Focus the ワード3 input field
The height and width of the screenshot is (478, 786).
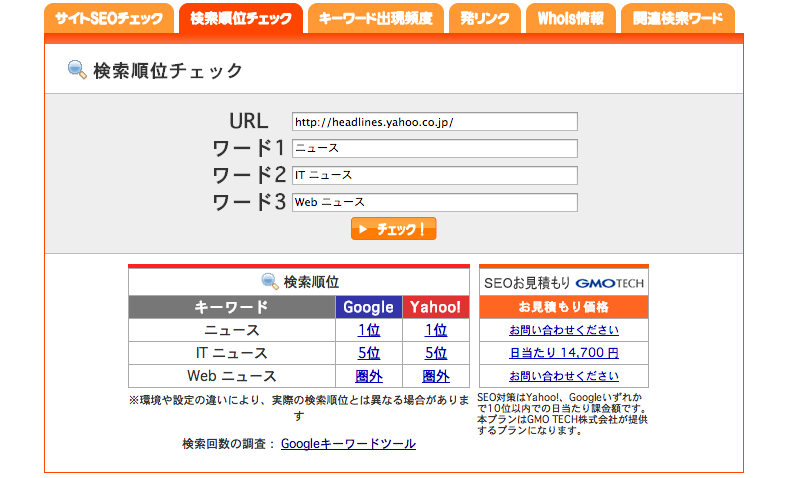pyautogui.click(x=435, y=202)
